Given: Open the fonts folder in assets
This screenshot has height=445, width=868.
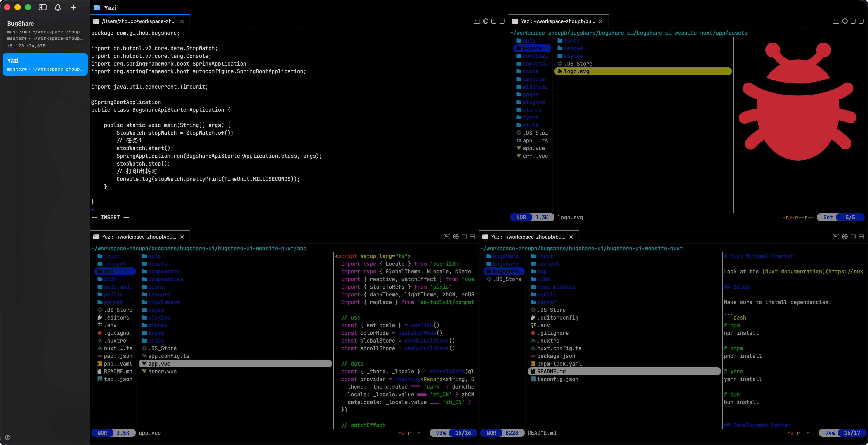Looking at the screenshot, I should pos(571,40).
